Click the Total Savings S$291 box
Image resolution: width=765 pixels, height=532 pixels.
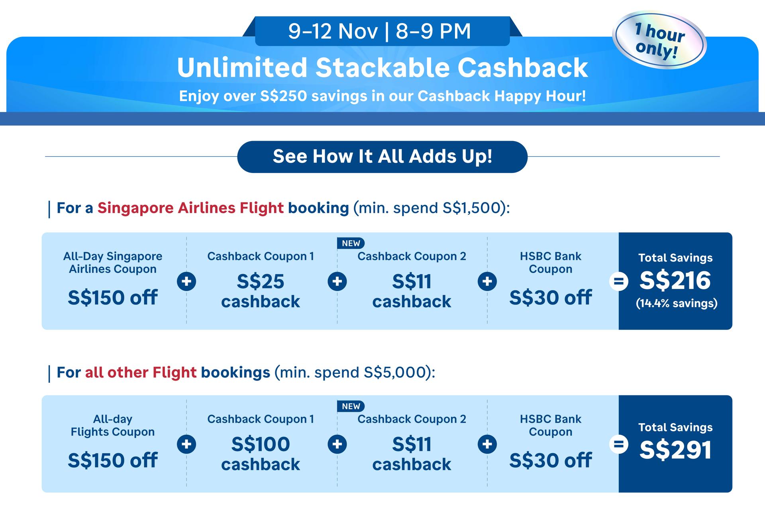pos(675,444)
